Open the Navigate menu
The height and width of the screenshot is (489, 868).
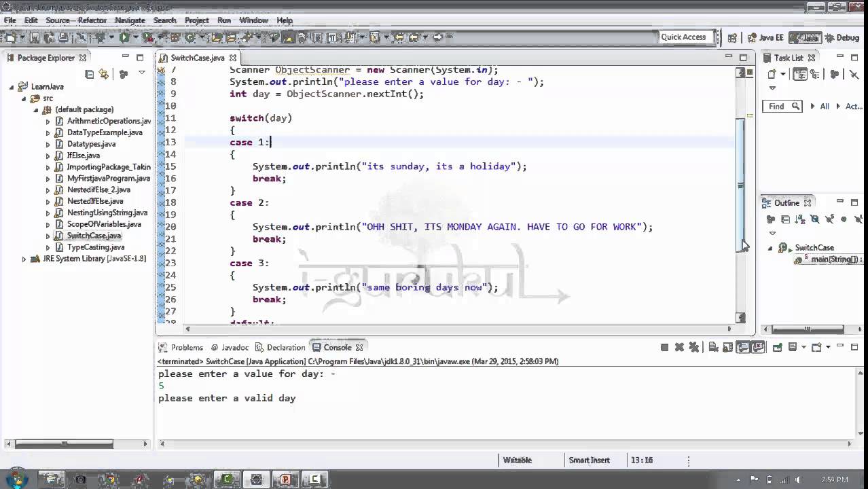point(130,20)
